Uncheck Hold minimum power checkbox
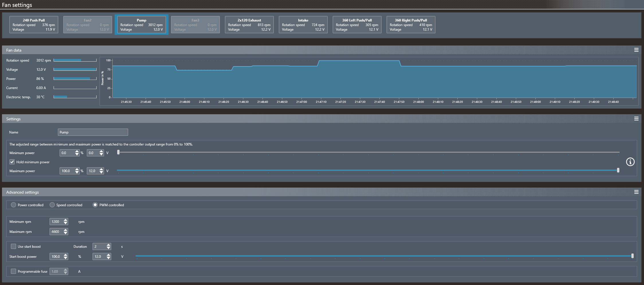Image resolution: width=644 pixels, height=285 pixels. [12, 162]
